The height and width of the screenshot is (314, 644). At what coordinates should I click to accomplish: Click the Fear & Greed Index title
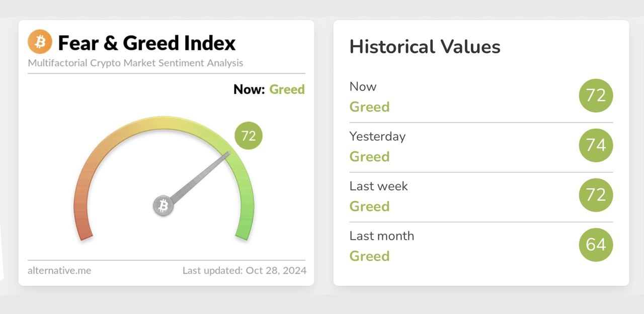point(146,43)
